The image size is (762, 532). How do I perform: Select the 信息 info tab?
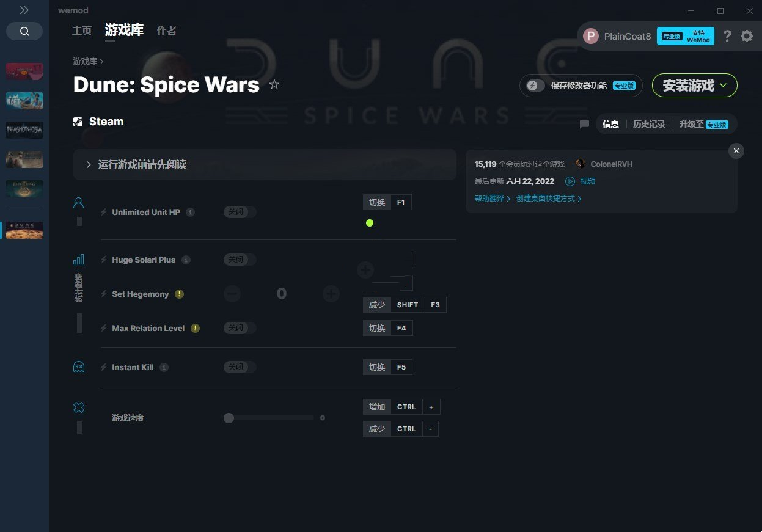(610, 124)
